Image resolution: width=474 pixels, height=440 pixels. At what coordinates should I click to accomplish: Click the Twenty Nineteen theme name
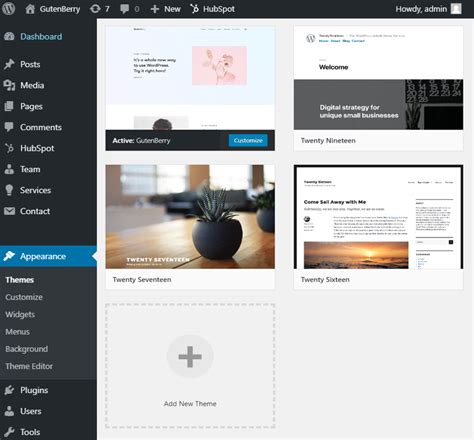[328, 141]
